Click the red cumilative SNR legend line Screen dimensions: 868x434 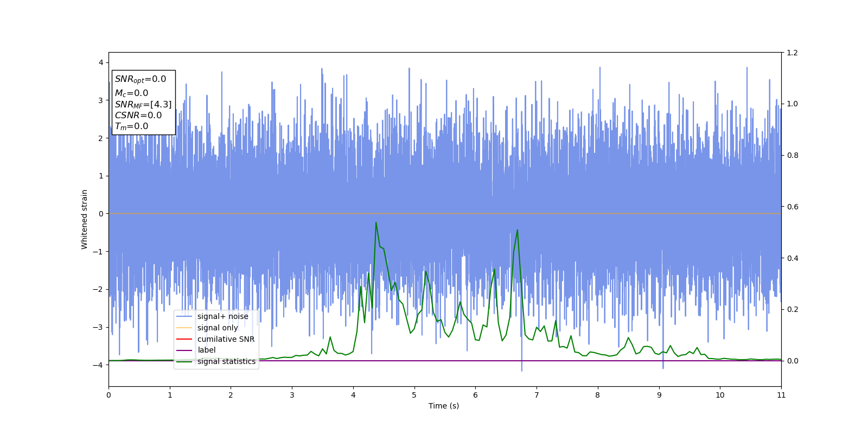[184, 339]
